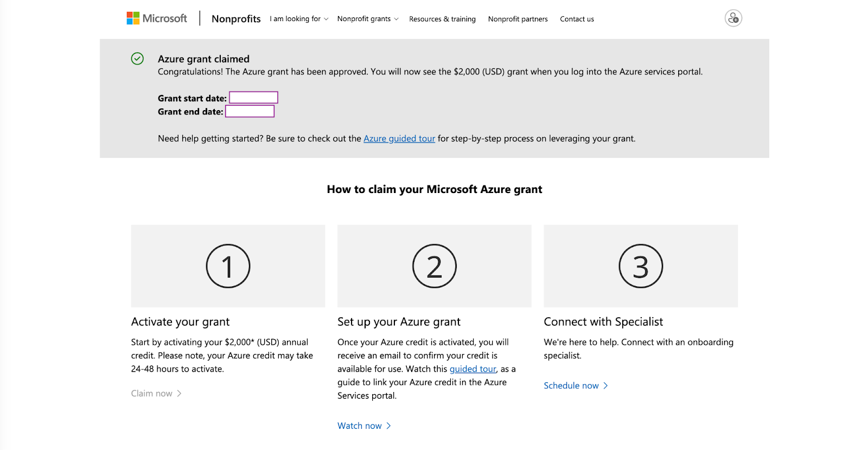
Task: Click the greyed-out Claim now link
Action: coord(156,394)
